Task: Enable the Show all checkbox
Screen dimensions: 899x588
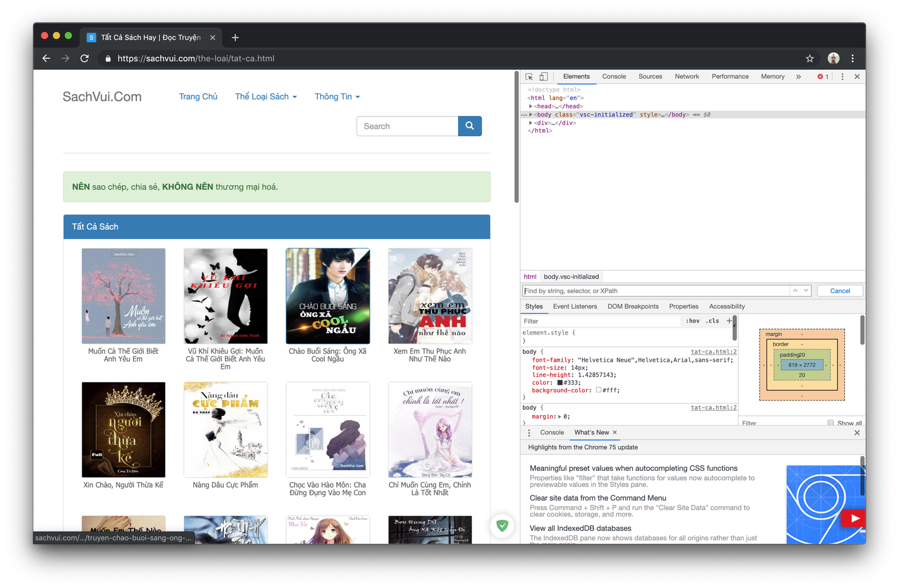Action: [830, 423]
